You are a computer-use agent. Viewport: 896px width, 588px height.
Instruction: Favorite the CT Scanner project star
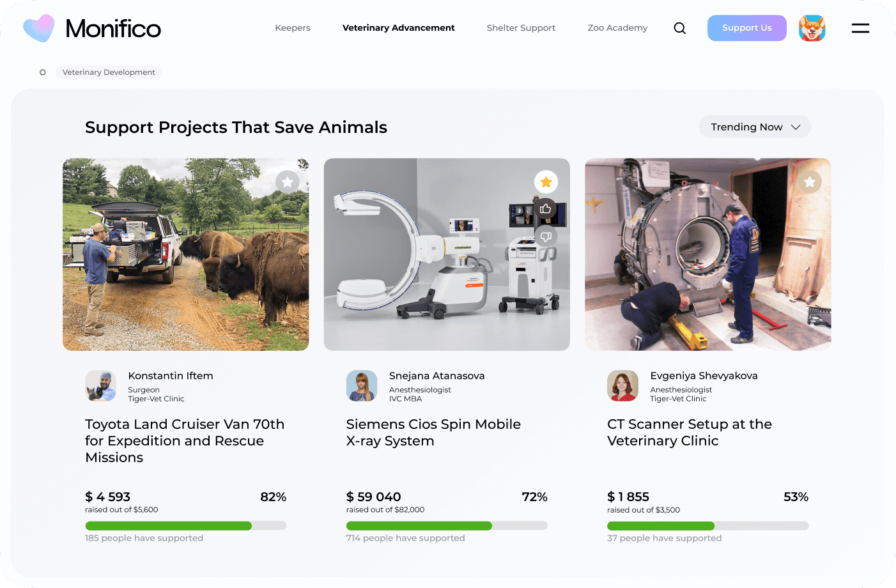tap(810, 182)
